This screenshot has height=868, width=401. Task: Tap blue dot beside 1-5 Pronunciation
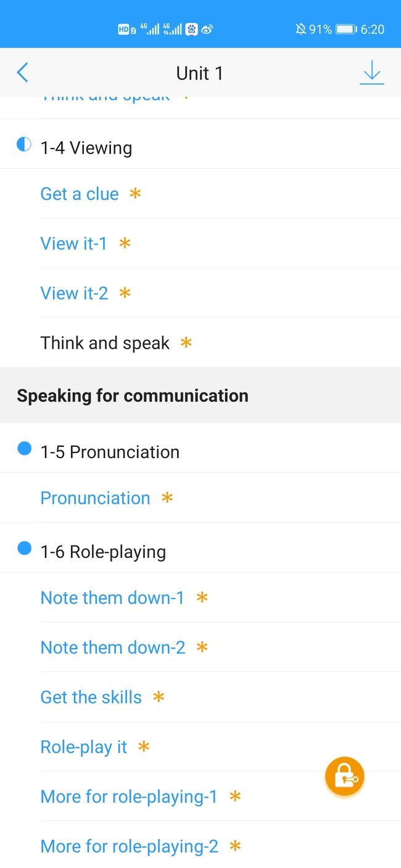[24, 449]
